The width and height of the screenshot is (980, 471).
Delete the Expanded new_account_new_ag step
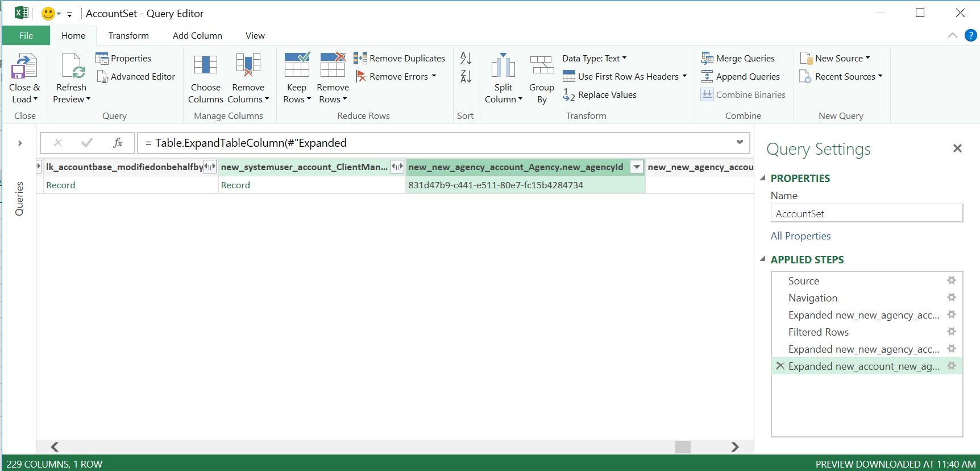[780, 366]
